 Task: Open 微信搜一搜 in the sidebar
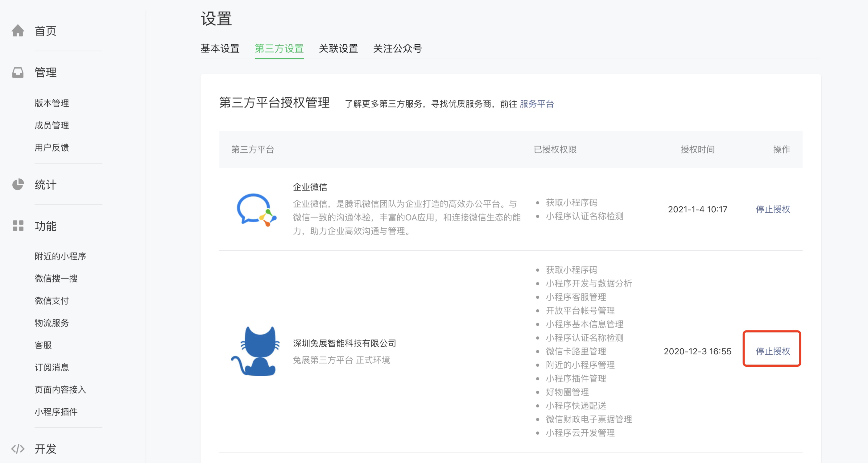pyautogui.click(x=56, y=278)
